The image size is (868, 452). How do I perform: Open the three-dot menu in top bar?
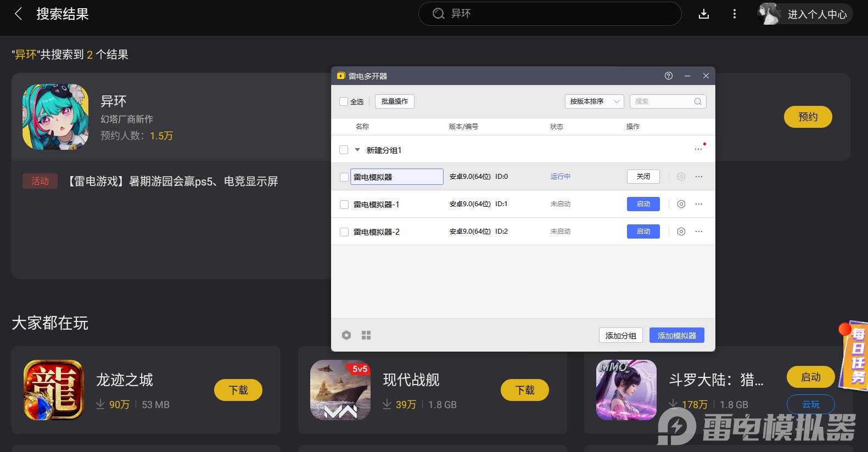pos(735,14)
